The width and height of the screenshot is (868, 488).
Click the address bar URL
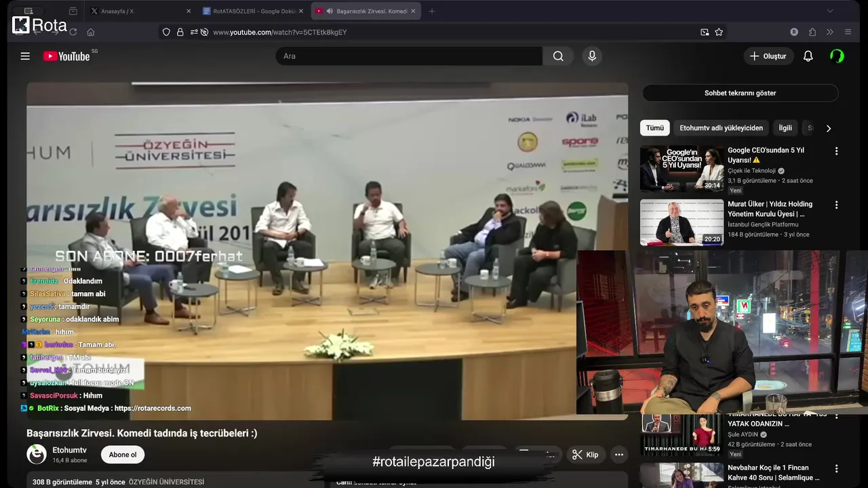tap(280, 32)
